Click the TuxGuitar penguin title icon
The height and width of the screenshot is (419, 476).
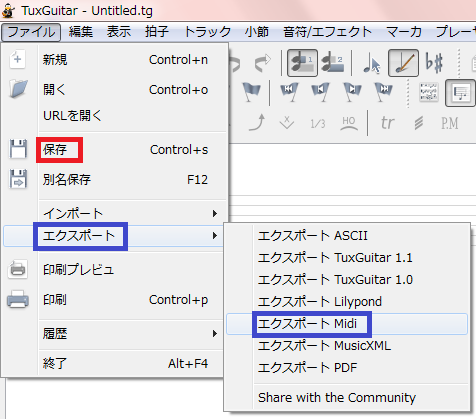tap(8, 11)
